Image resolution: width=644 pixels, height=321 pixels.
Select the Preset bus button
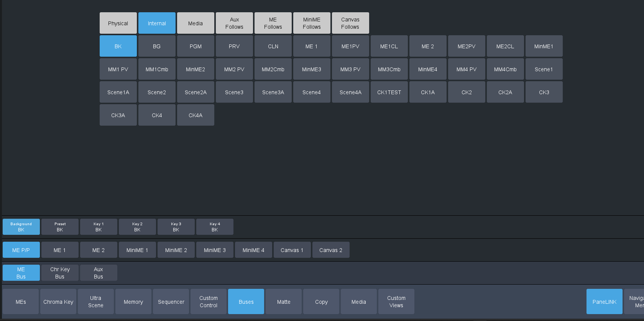pyautogui.click(x=60, y=227)
